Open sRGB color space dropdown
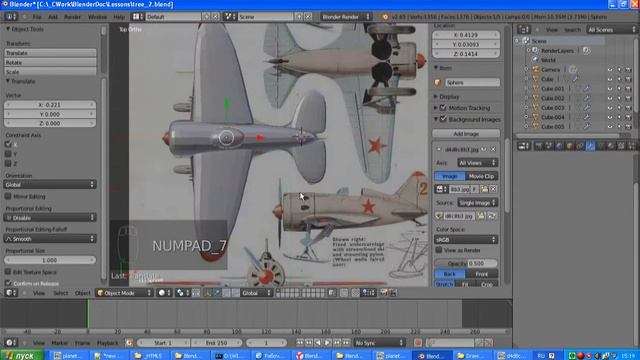This screenshot has height=360, width=640. (x=466, y=240)
